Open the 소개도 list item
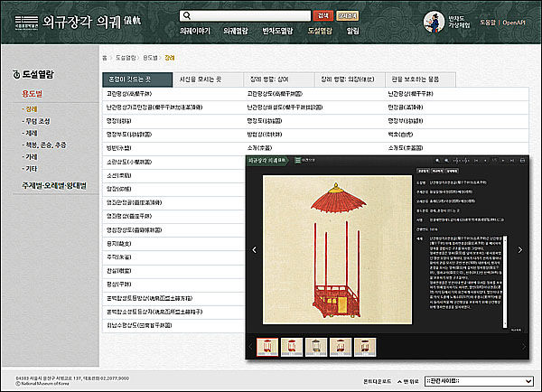The image size is (542, 392). pos(405,148)
